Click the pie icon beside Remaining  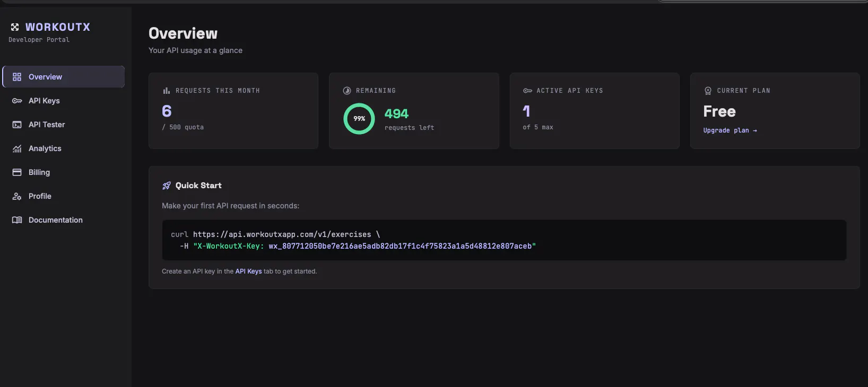[x=347, y=91]
